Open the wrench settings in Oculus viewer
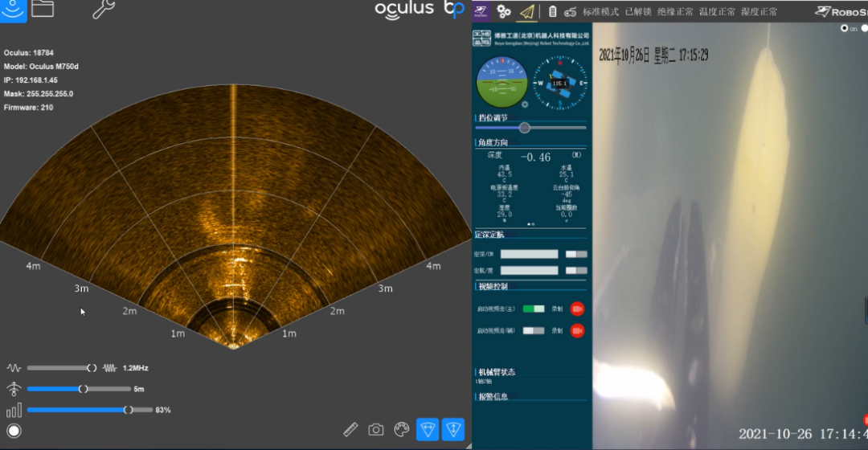The width and height of the screenshot is (868, 450). (x=103, y=10)
